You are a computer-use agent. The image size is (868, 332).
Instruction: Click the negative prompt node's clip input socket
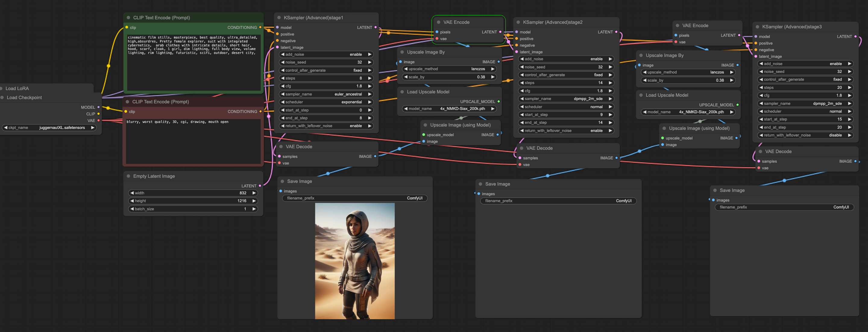[126, 111]
